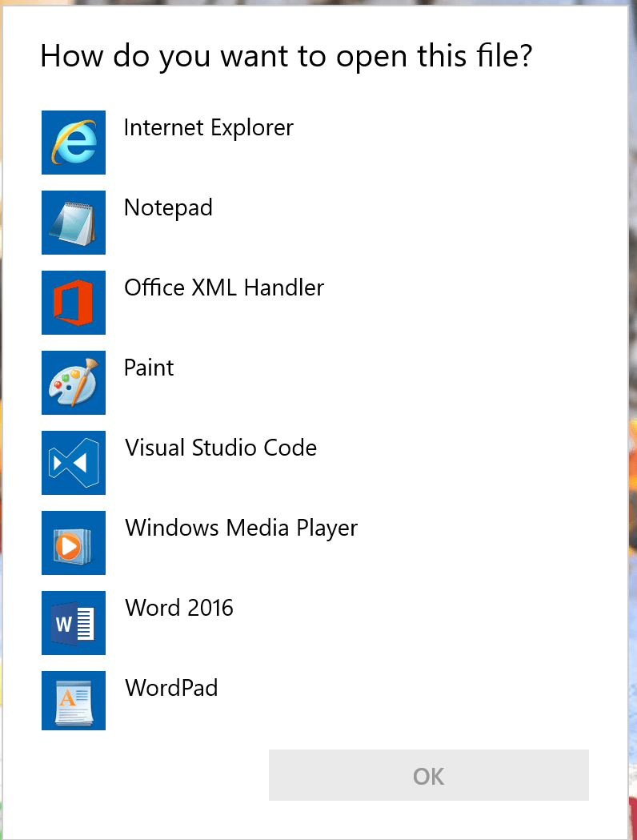Image resolution: width=637 pixels, height=840 pixels.
Task: Choose the Office XML Handler icon
Action: (x=74, y=303)
